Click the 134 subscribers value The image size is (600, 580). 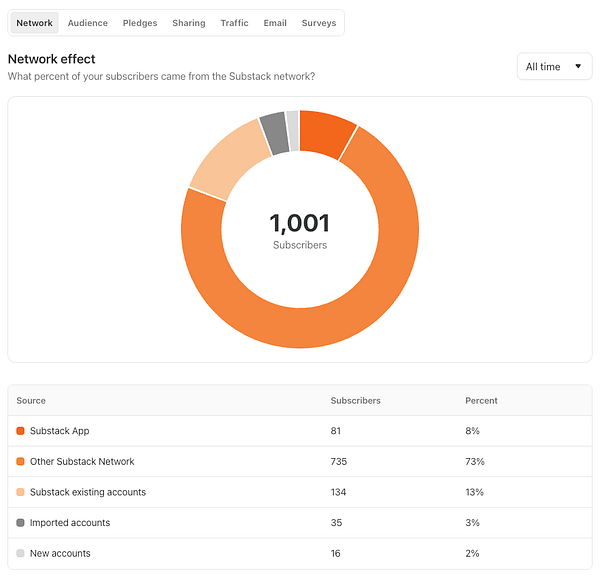click(338, 492)
